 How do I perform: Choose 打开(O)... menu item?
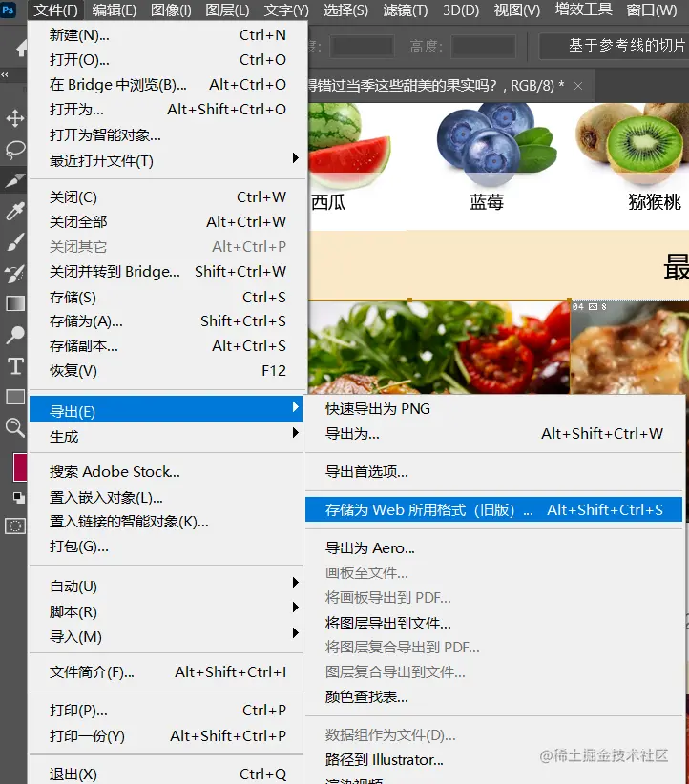[x=168, y=60]
